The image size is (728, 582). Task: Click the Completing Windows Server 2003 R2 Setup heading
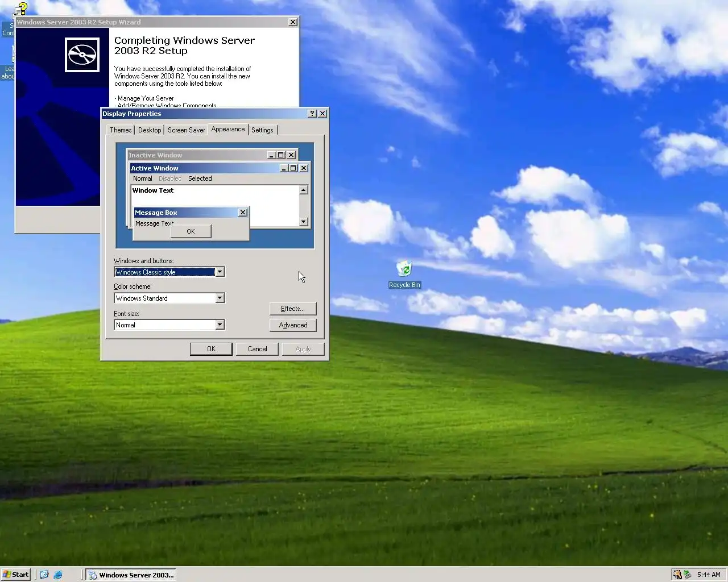coord(184,45)
